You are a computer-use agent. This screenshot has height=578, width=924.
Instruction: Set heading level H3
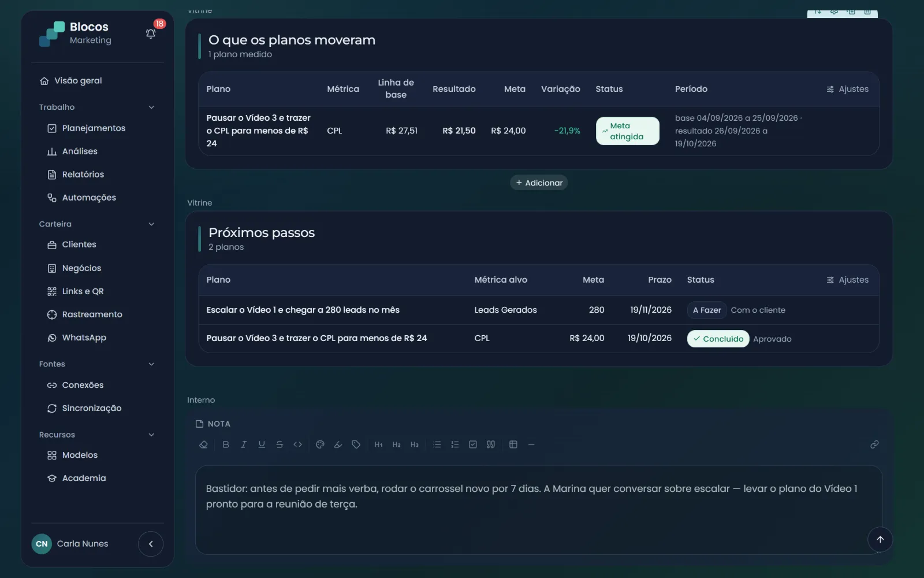414,444
